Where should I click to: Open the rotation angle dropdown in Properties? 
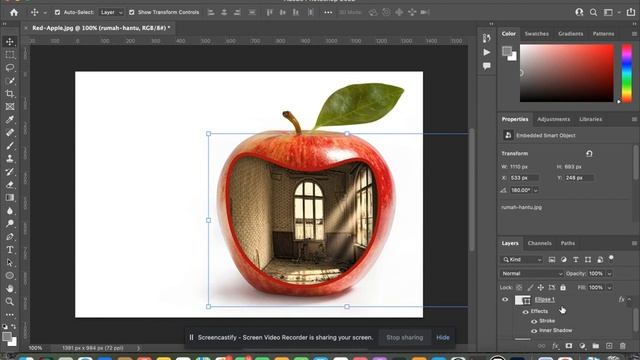pos(536,190)
